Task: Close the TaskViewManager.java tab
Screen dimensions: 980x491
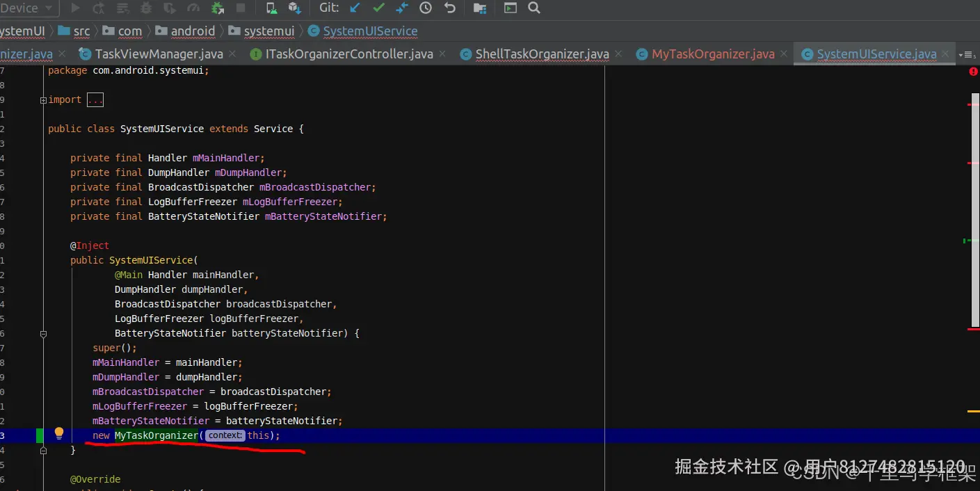Action: tap(232, 54)
